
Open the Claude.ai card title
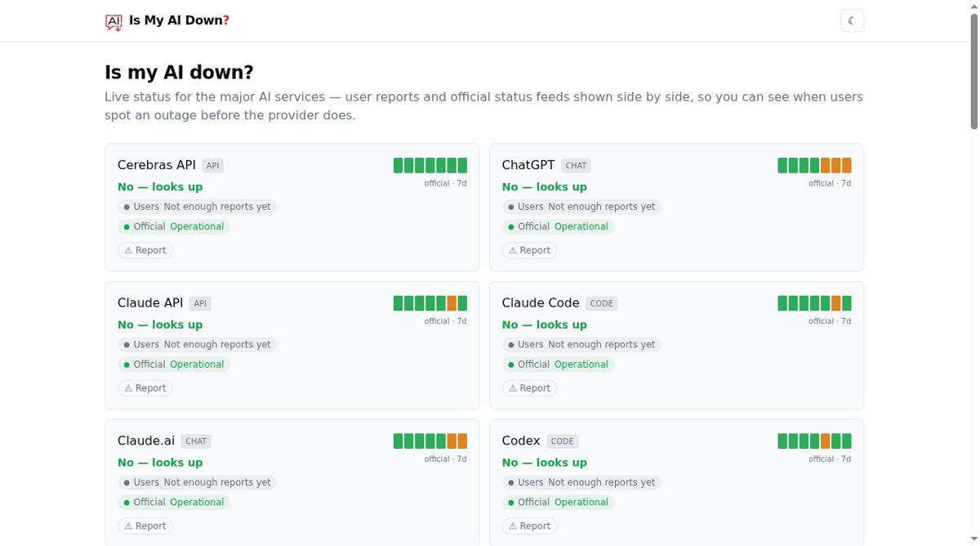[x=146, y=441]
